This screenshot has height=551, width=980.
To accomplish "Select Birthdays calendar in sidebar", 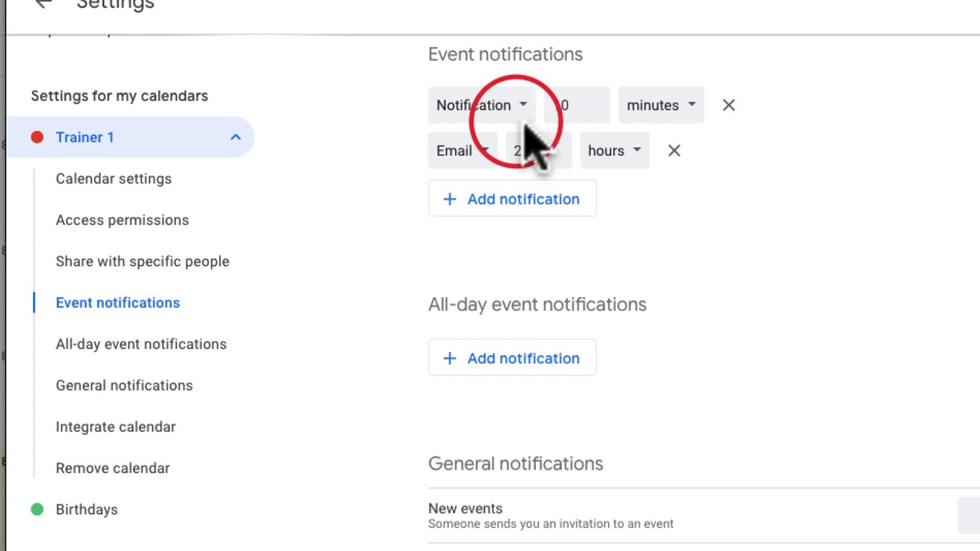I will [x=87, y=509].
